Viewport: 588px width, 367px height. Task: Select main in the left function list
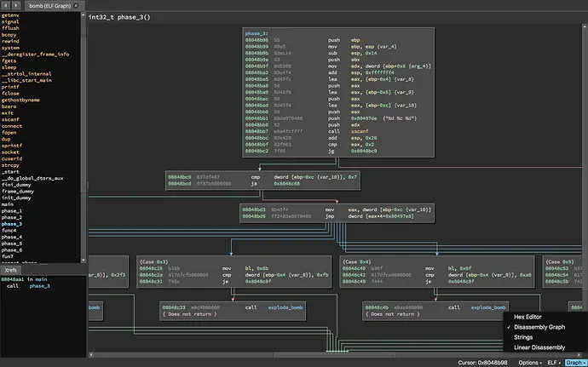click(7, 204)
